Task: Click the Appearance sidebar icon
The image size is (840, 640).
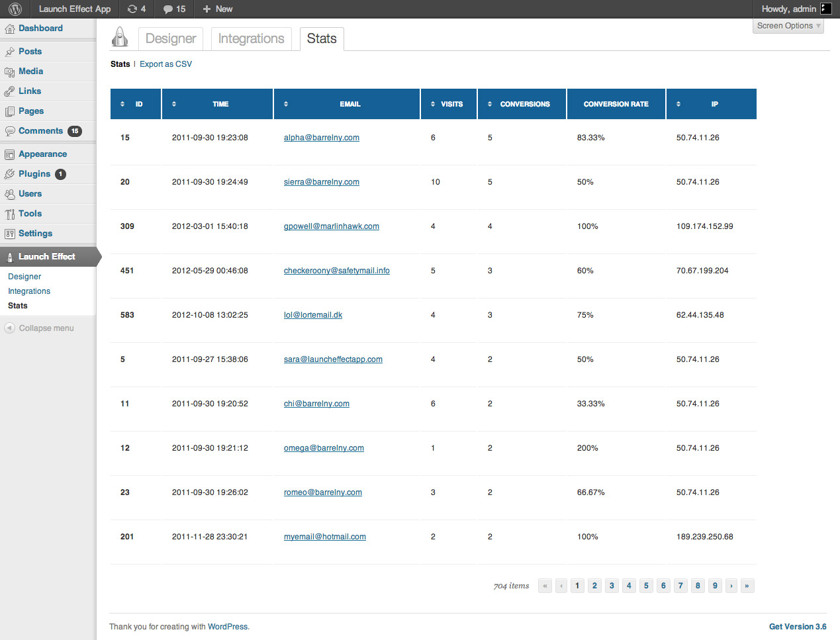Action: [9, 154]
